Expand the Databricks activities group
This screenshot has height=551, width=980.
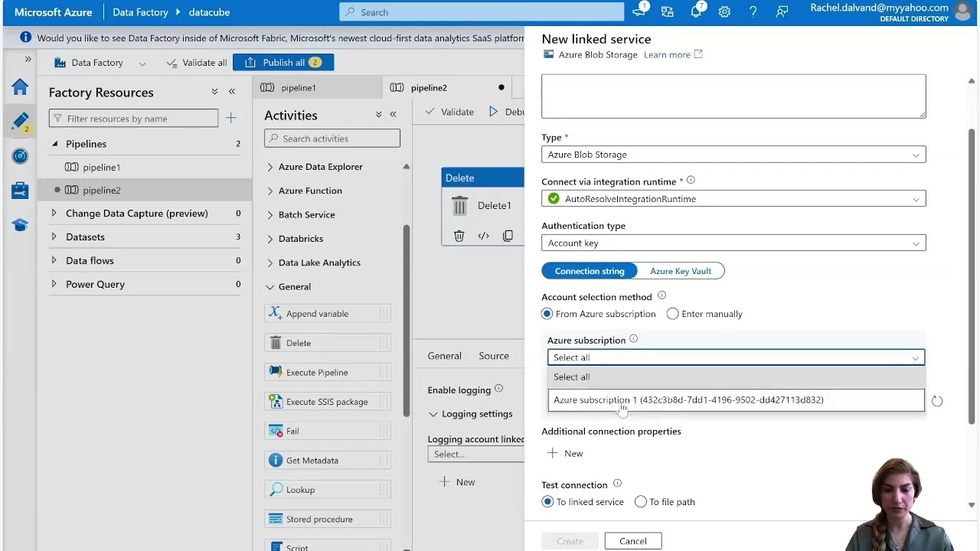(269, 239)
